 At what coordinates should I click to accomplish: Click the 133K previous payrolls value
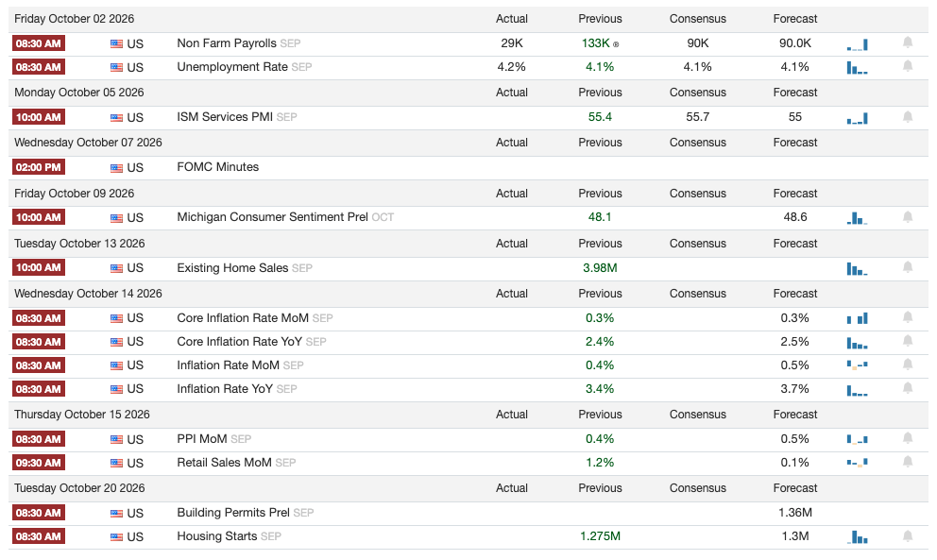596,43
